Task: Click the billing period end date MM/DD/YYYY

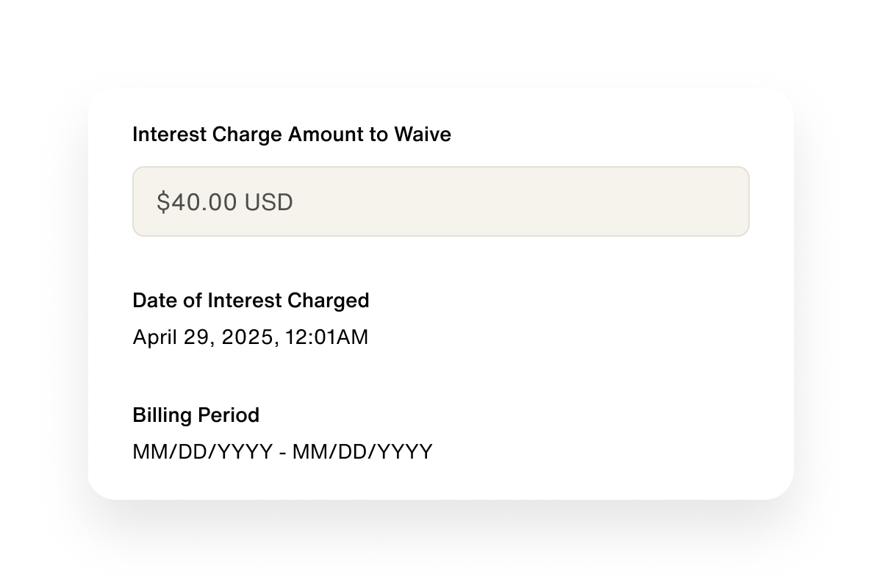Action: click(362, 451)
